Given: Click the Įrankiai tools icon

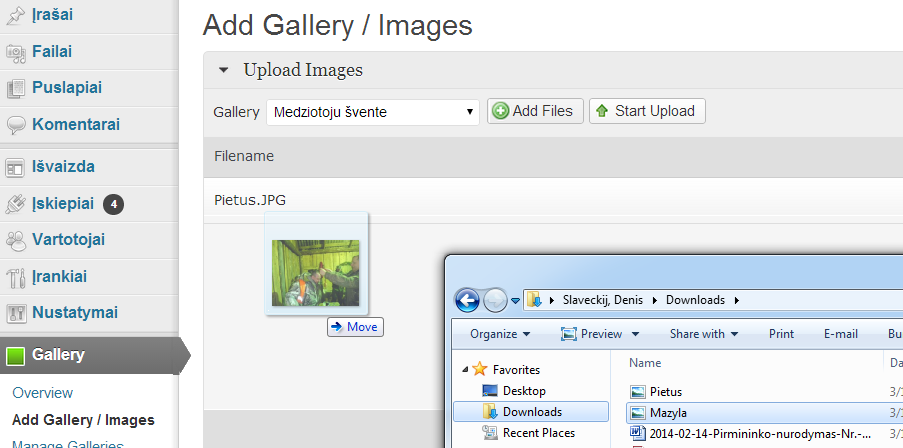Looking at the screenshot, I should coord(16,277).
